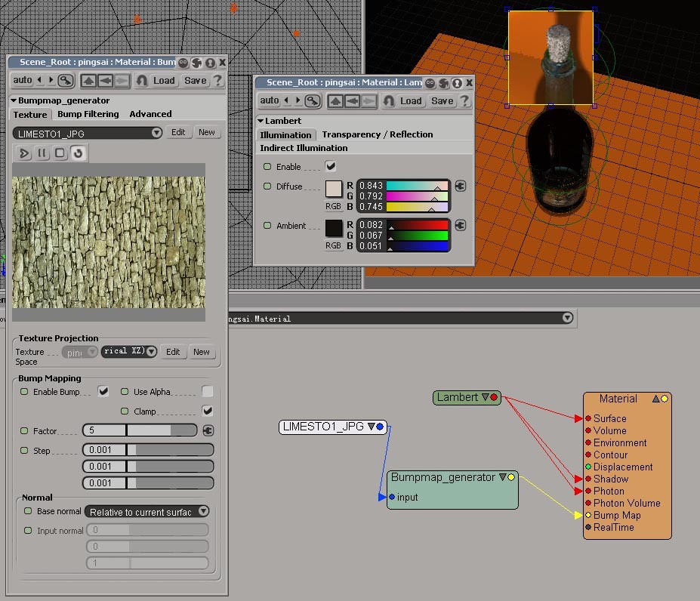Click the connection plug icon for Diffuse color
Viewport: 700px width, 601px height.
[461, 186]
